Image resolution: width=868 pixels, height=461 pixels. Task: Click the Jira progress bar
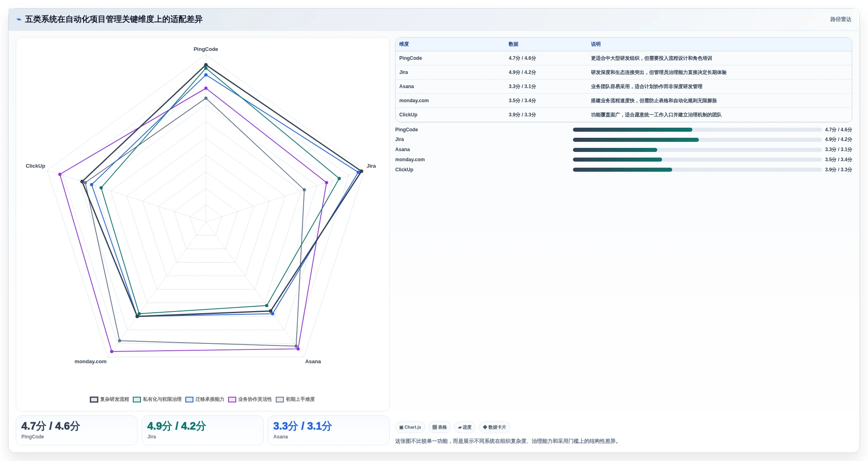pos(697,140)
